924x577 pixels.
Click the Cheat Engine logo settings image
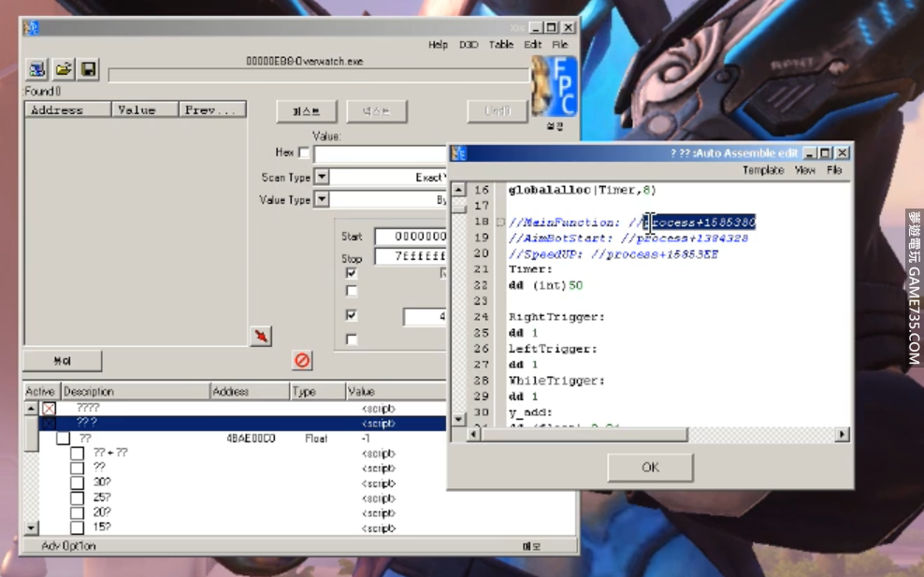(555, 87)
